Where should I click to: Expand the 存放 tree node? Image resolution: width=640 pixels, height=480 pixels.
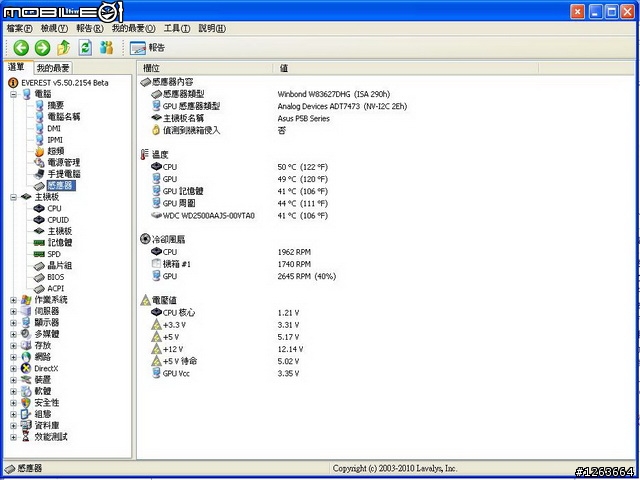(13, 346)
